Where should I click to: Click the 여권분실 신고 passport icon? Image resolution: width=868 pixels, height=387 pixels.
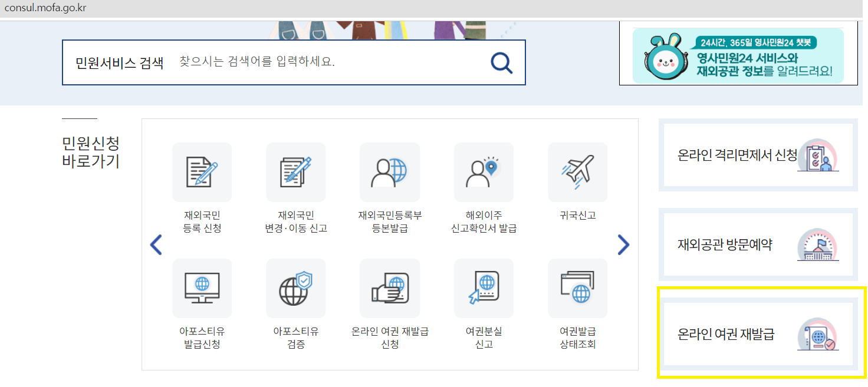(x=484, y=288)
